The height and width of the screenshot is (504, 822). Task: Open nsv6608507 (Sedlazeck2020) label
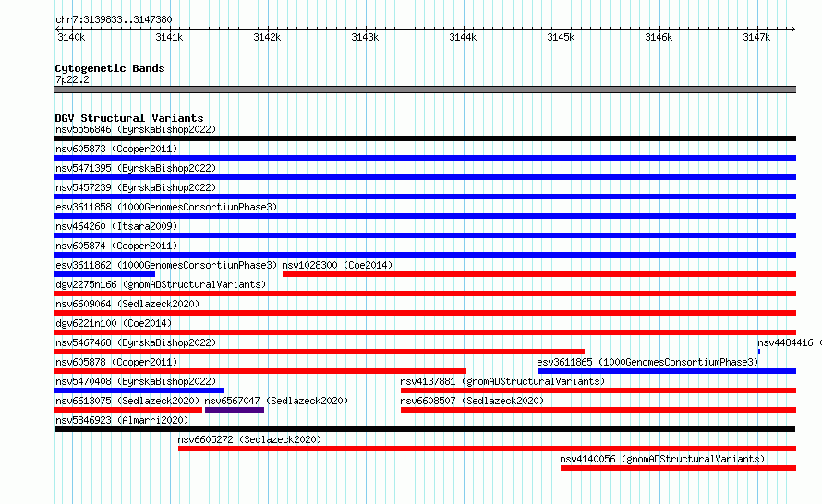pyautogui.click(x=472, y=401)
